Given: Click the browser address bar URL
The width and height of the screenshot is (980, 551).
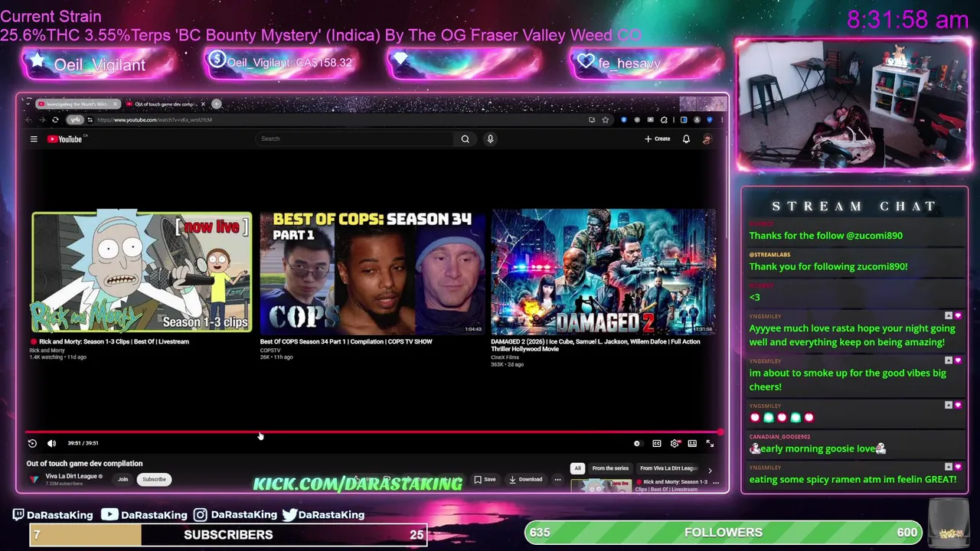Looking at the screenshot, I should [x=155, y=119].
